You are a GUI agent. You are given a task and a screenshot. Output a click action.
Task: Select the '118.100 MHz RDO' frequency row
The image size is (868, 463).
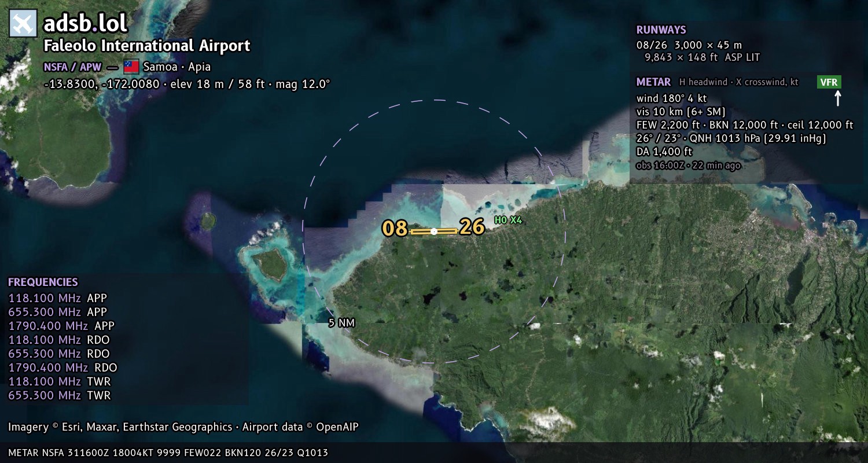[59, 340]
